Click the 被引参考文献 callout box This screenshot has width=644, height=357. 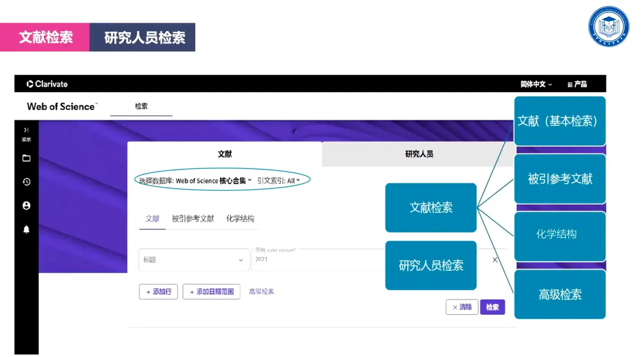(x=560, y=179)
